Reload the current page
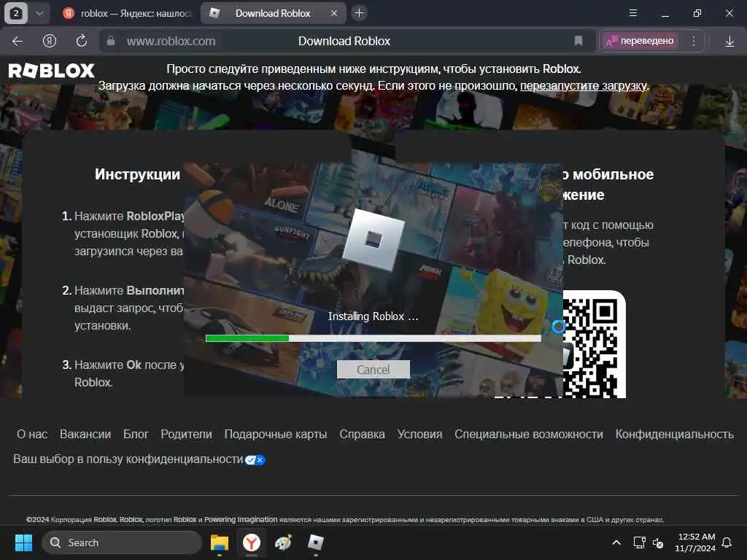Image resolution: width=747 pixels, height=560 pixels. [82, 42]
